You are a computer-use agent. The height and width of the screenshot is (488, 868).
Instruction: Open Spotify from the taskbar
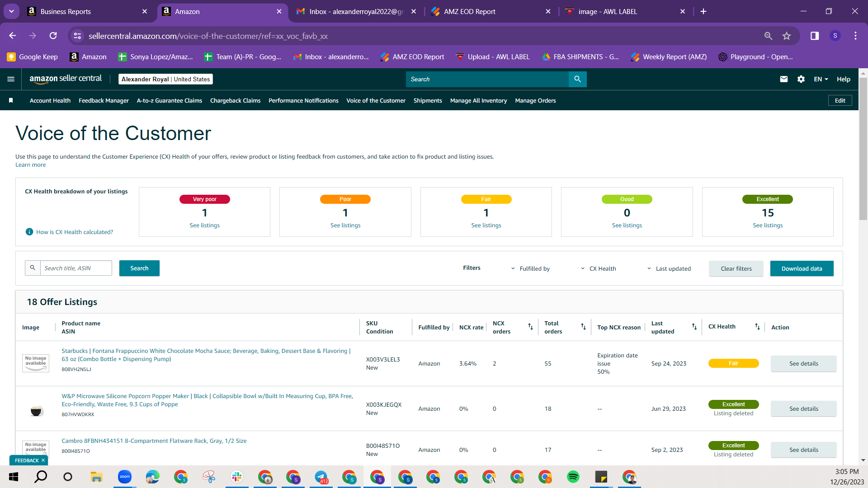(573, 477)
